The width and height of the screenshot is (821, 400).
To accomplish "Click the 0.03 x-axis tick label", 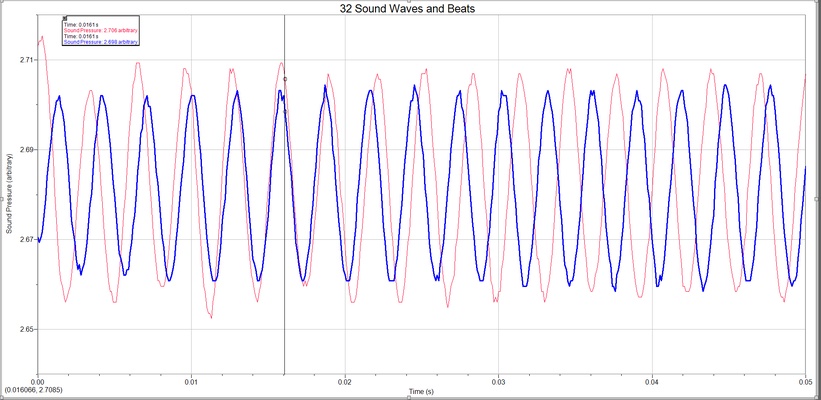I will (498, 383).
